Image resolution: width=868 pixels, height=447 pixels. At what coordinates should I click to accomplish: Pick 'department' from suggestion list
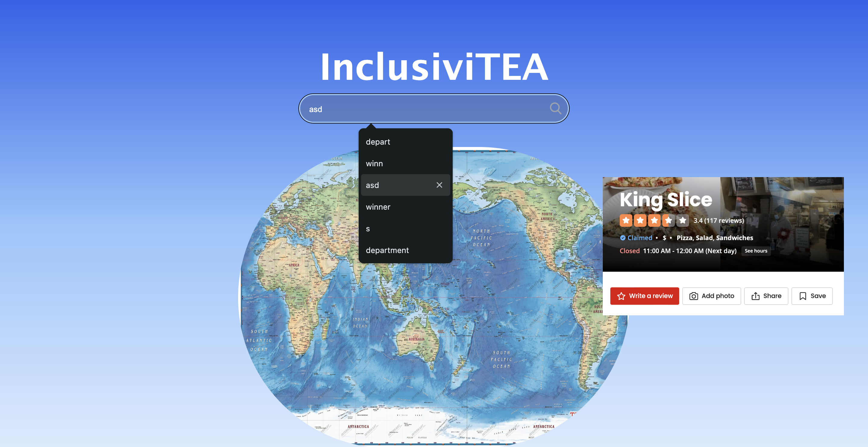point(387,250)
